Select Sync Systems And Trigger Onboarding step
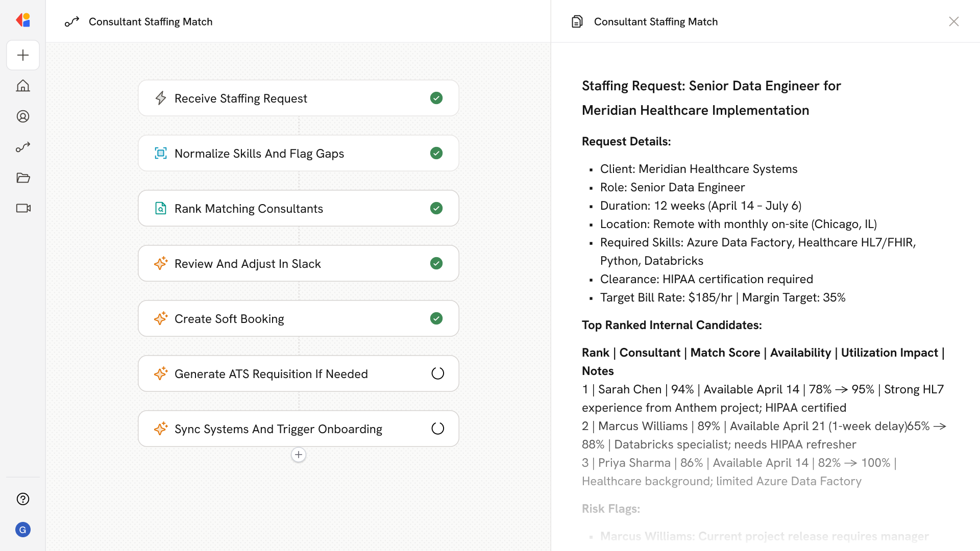Viewport: 980px width, 551px height. (278, 429)
